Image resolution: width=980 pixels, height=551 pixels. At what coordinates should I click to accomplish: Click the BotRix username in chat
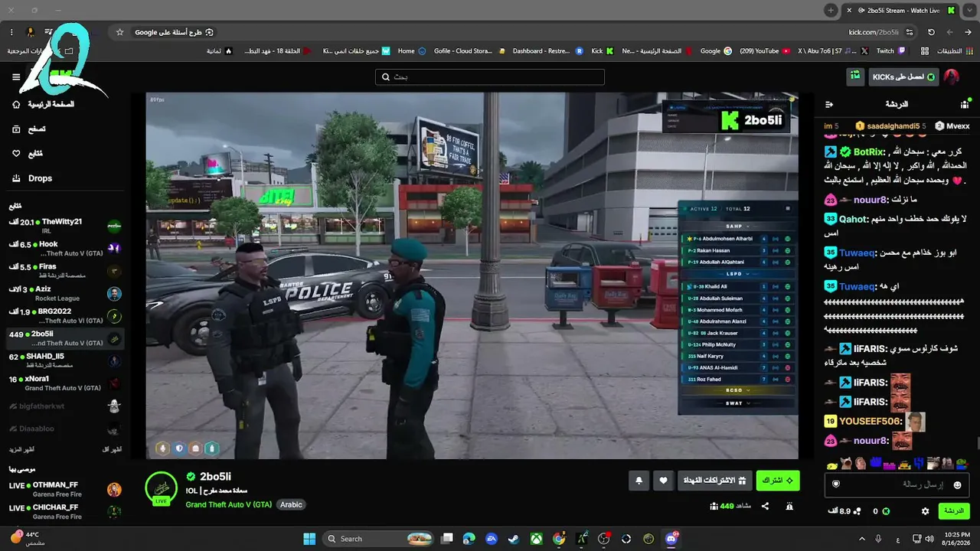tap(869, 152)
